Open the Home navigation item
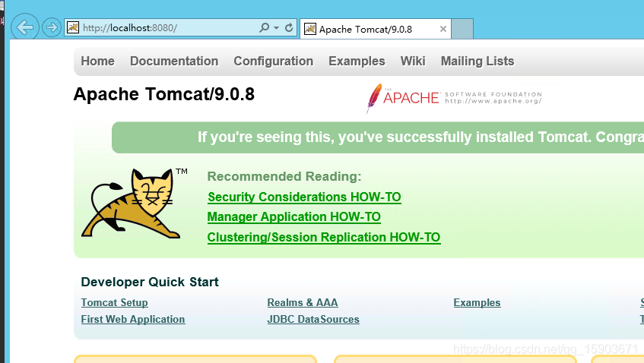644x363 pixels. (98, 61)
